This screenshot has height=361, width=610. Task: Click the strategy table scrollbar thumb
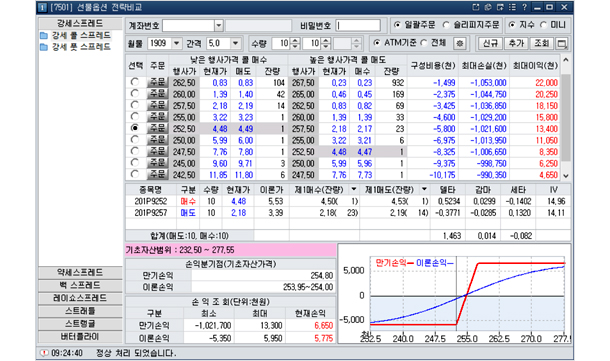pyautogui.click(x=566, y=117)
